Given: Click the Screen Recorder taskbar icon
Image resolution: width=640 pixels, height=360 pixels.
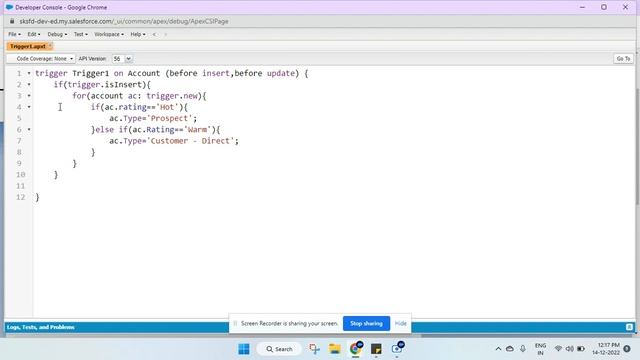Looking at the screenshot, I should coord(397,349).
